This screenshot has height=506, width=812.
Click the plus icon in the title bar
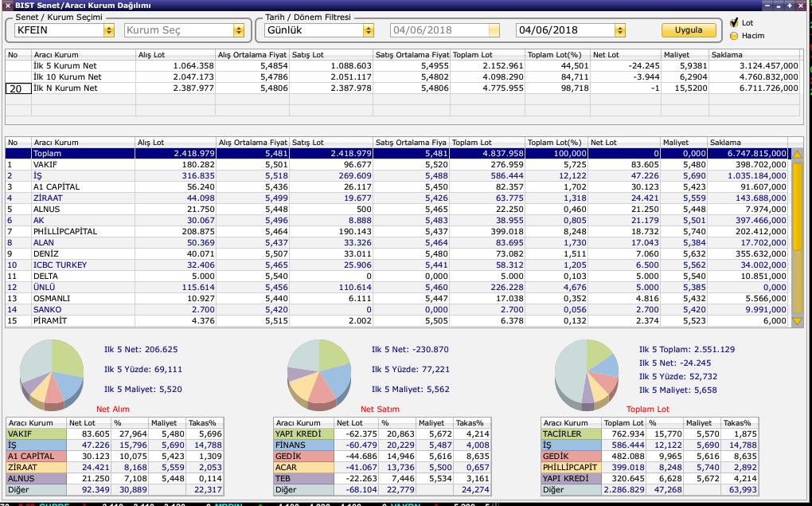(x=790, y=6)
